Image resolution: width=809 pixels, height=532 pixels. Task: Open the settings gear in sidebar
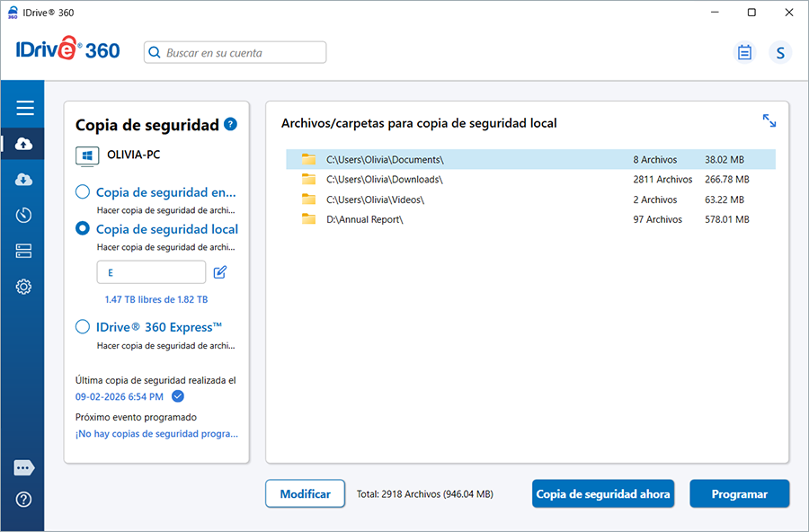click(x=24, y=288)
